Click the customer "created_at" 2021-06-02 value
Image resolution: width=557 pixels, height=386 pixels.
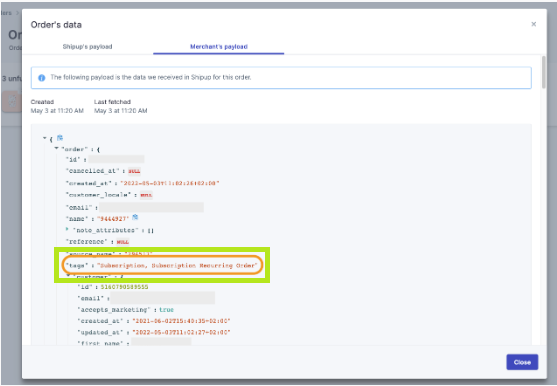181,321
